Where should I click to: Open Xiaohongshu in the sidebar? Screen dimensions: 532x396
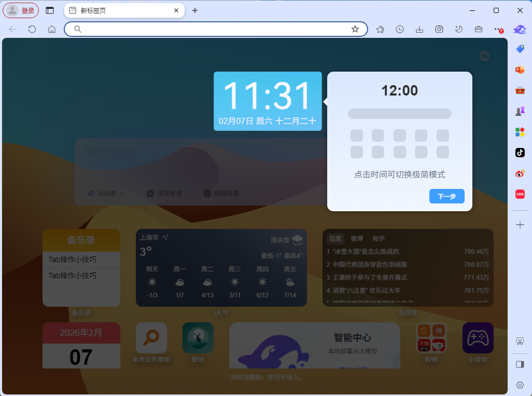[x=520, y=194]
